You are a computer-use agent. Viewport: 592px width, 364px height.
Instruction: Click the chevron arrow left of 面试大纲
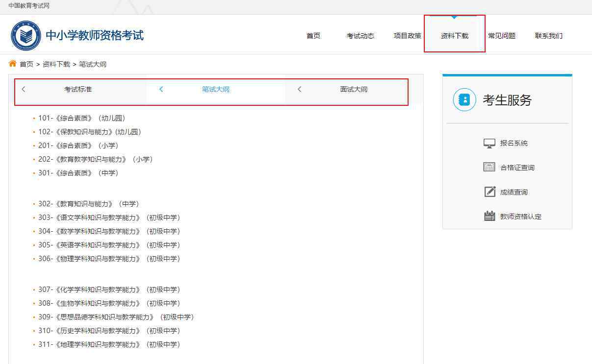click(300, 89)
